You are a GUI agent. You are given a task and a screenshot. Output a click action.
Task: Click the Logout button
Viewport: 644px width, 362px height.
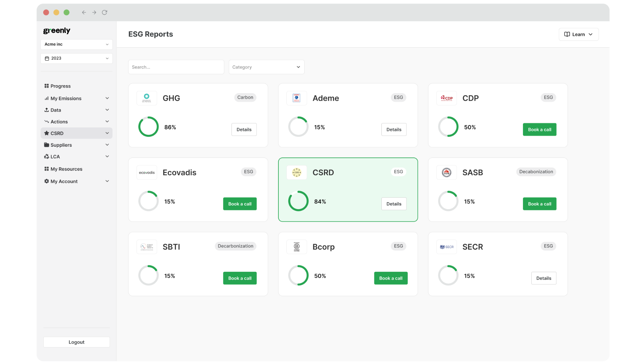coord(76,342)
